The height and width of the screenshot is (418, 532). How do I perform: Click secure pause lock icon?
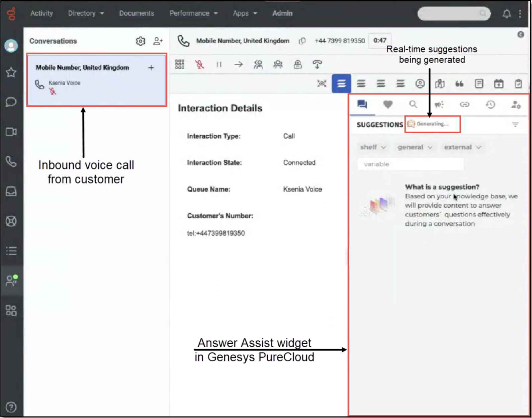point(297,64)
